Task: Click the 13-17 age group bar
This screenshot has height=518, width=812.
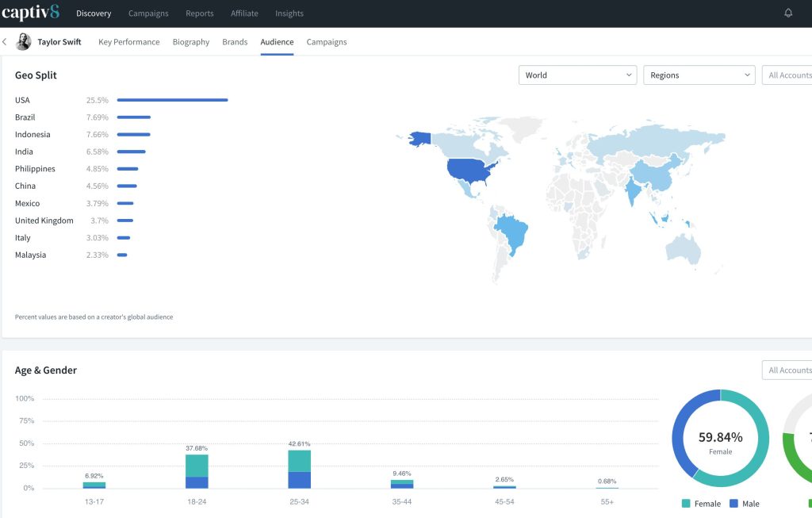Action: coord(94,485)
